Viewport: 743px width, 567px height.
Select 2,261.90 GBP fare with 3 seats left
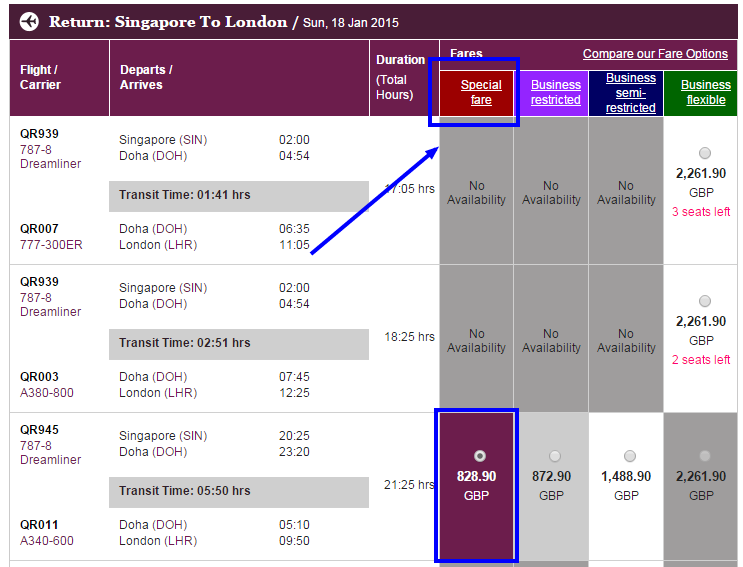coord(705,153)
